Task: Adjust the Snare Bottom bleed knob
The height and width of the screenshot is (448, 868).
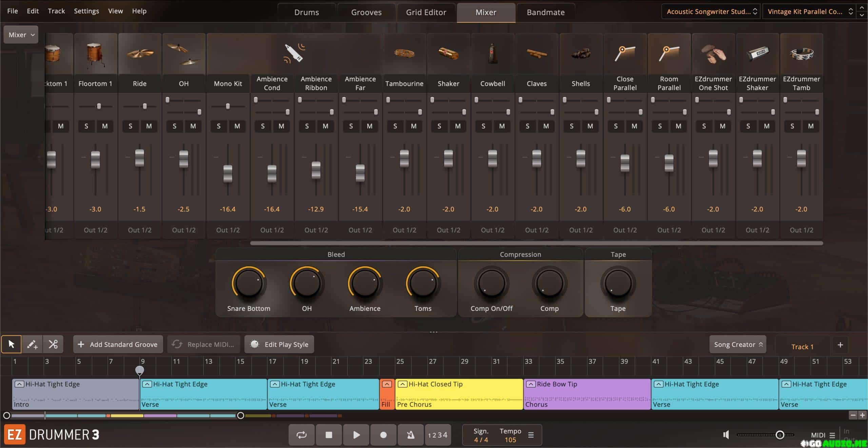Action: click(x=249, y=284)
